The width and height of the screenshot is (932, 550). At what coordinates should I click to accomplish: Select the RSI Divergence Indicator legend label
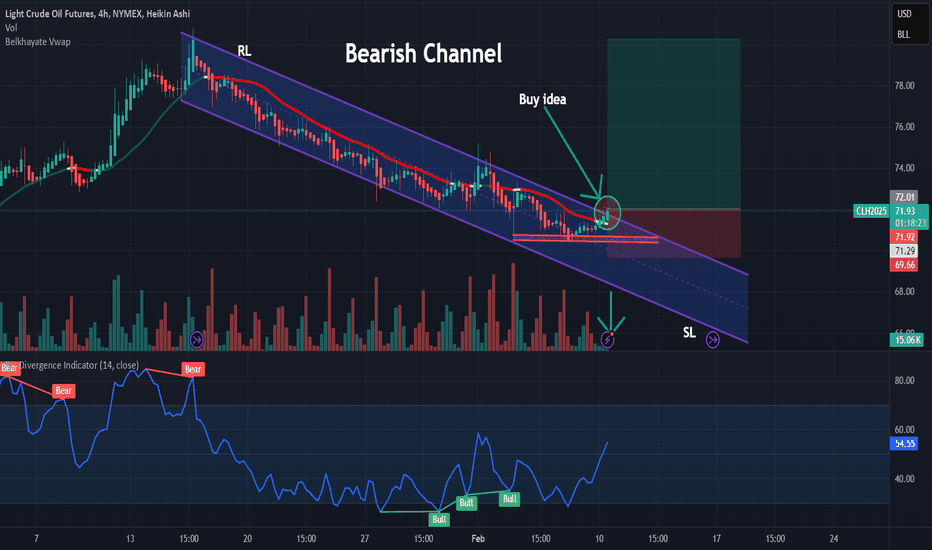(x=72, y=365)
